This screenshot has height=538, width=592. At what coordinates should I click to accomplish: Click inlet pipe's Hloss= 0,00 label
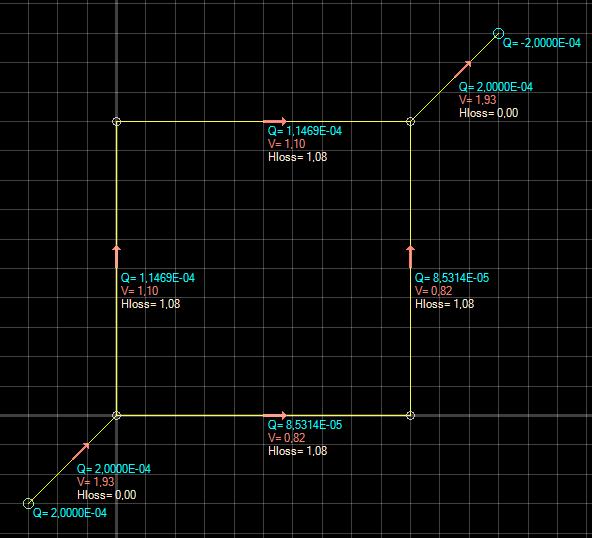tap(106, 495)
